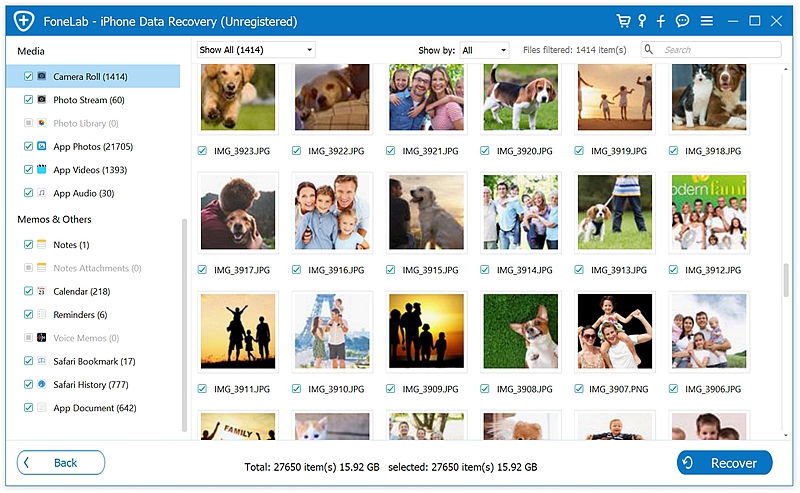This screenshot has height=493, width=800.
Task: Select Camera Roll (1414) category
Action: (93, 76)
